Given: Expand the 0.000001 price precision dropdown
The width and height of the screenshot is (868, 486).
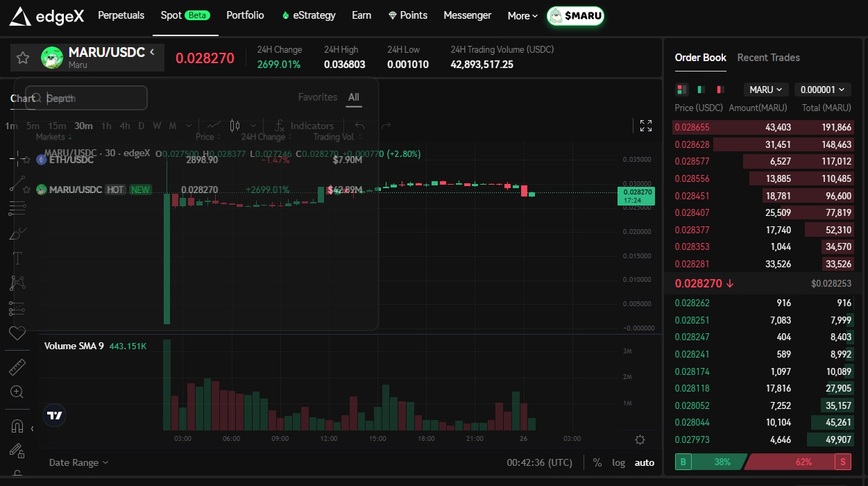Looking at the screenshot, I should 822,90.
